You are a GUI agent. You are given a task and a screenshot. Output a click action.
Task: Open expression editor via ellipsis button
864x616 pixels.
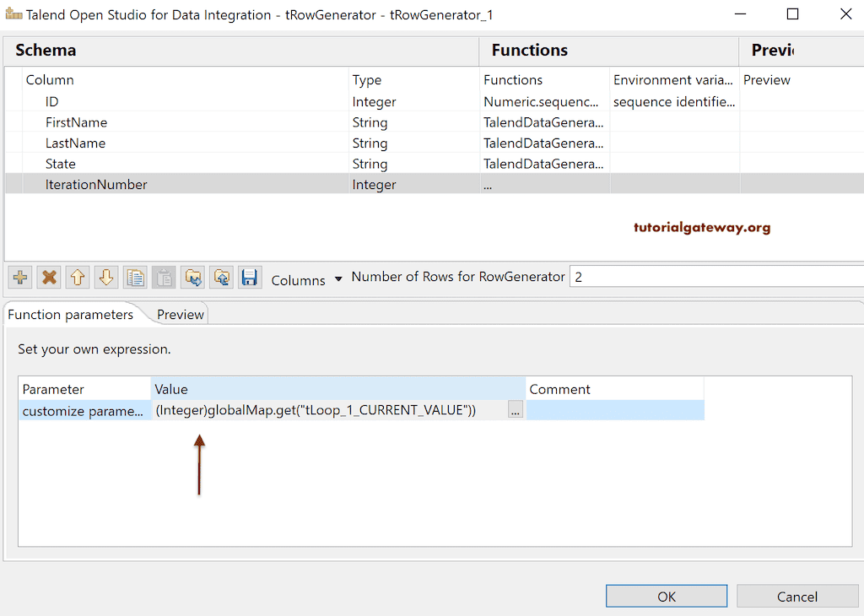[x=515, y=410]
